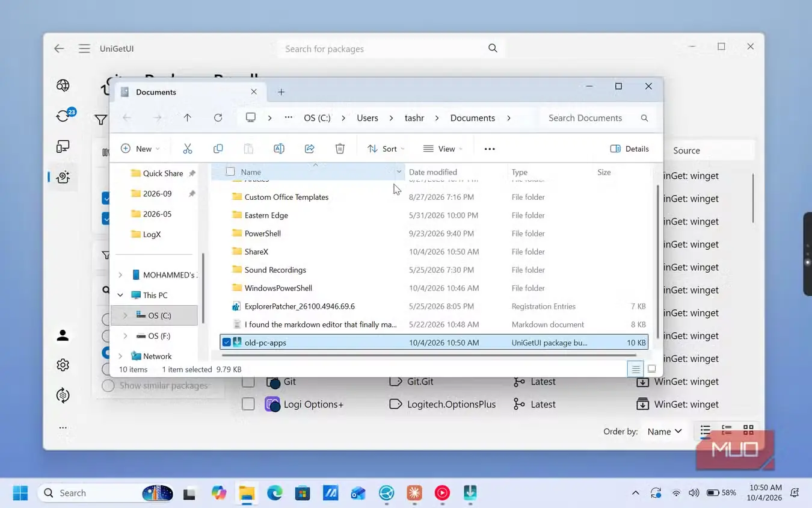Click the Delete trash icon in Explorer
This screenshot has height=508, width=812.
coord(340,149)
